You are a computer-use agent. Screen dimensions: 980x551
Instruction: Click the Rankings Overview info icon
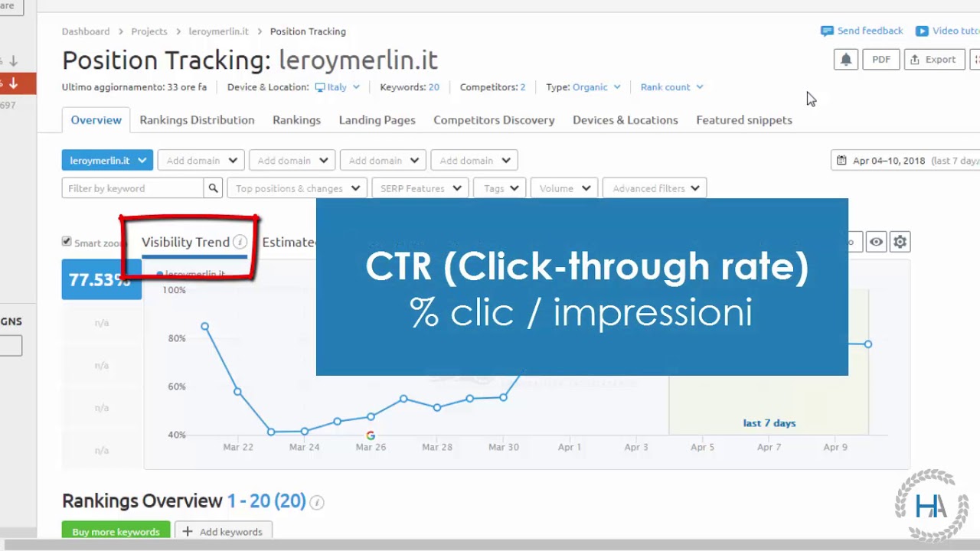coord(317,503)
